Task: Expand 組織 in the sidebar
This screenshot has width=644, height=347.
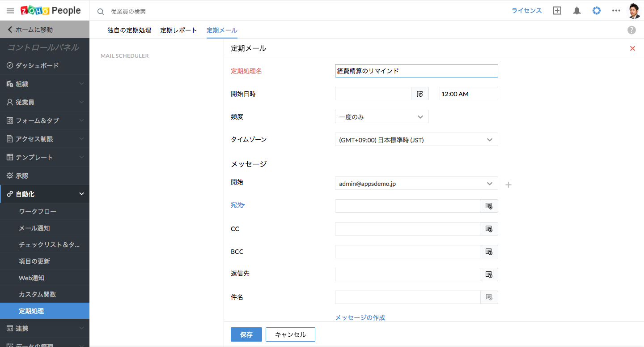Action: (45, 84)
